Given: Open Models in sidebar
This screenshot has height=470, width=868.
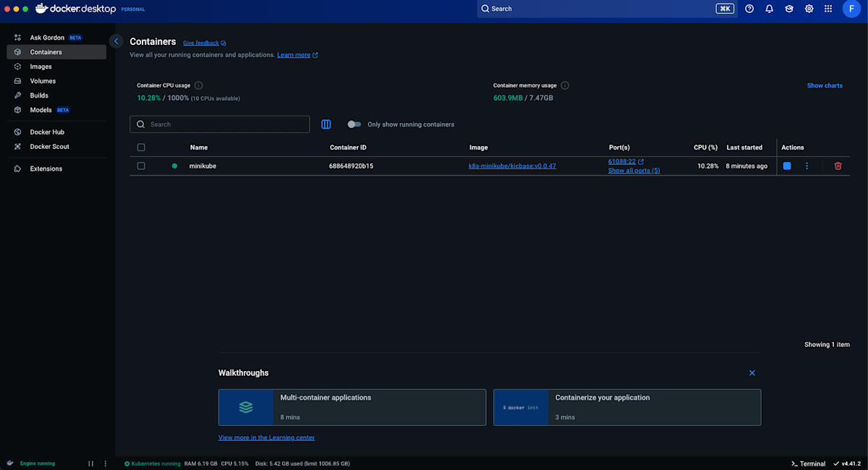Looking at the screenshot, I should [56, 110].
